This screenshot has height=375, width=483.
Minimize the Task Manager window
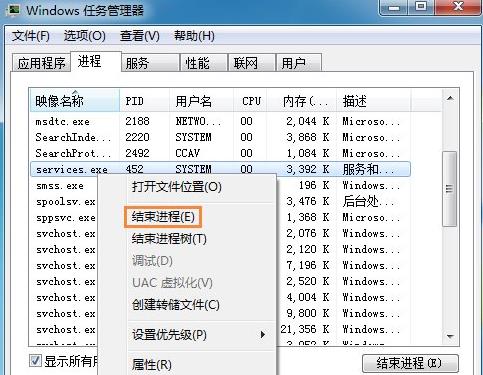pos(394,7)
